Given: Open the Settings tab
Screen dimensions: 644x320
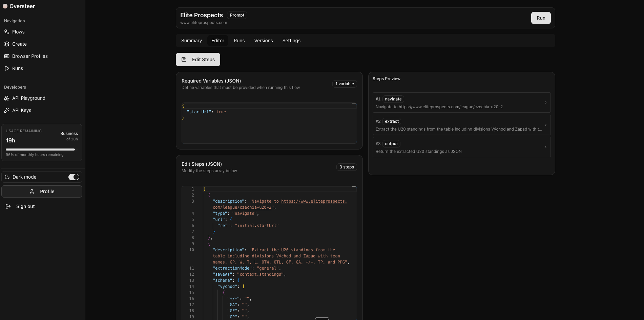Looking at the screenshot, I should pyautogui.click(x=291, y=41).
